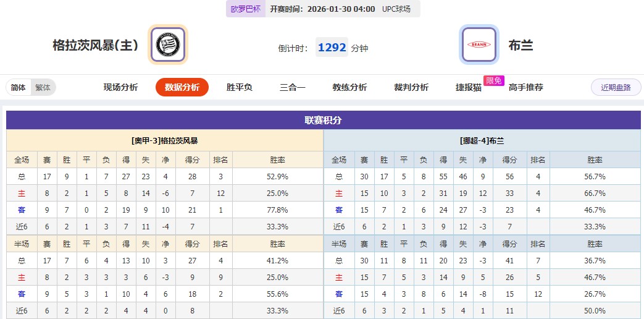Viewport: 644px width, 319px height.
Task: Click the [奥甲-3]格拉茨风暴 table title
Action: pyautogui.click(x=165, y=140)
